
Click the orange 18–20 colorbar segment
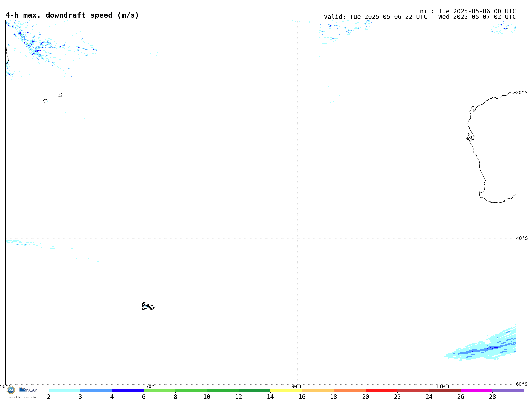[x=350, y=391]
